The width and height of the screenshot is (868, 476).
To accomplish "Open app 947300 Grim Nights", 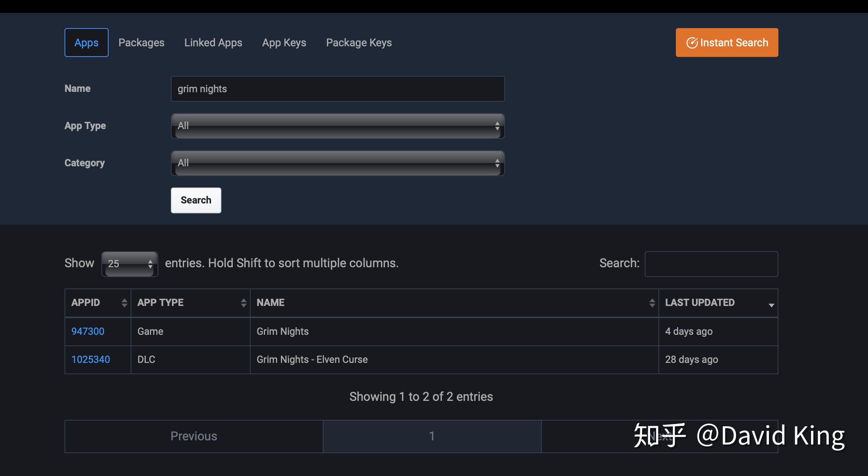I will pos(88,331).
